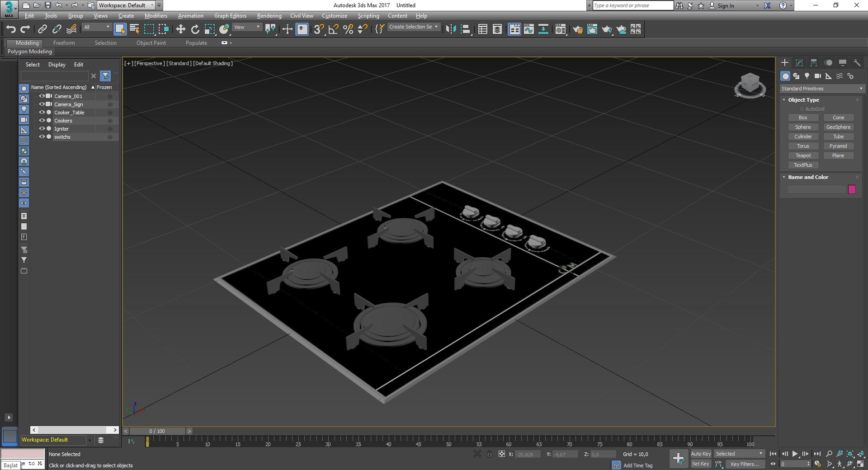Open Key Filters... button
The image size is (868, 470).
pyautogui.click(x=745, y=464)
